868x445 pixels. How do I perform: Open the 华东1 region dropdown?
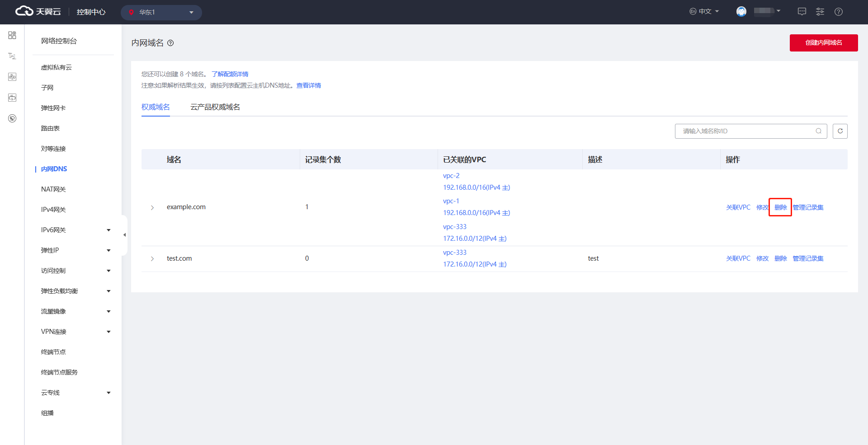(161, 12)
